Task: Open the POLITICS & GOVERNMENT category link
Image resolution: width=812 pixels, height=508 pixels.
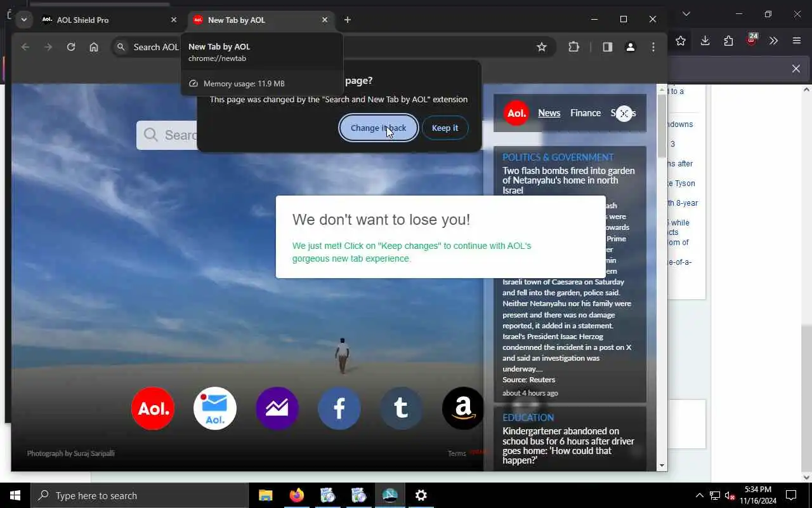Action: click(x=558, y=157)
